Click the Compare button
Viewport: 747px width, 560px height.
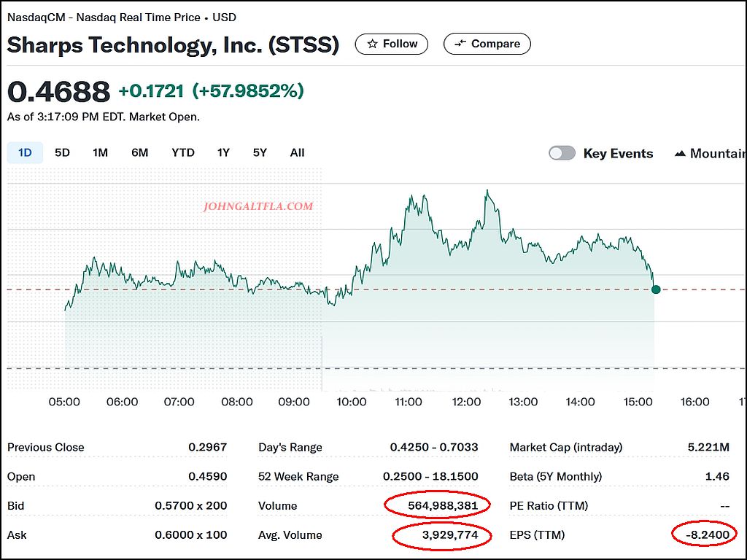[x=487, y=44]
